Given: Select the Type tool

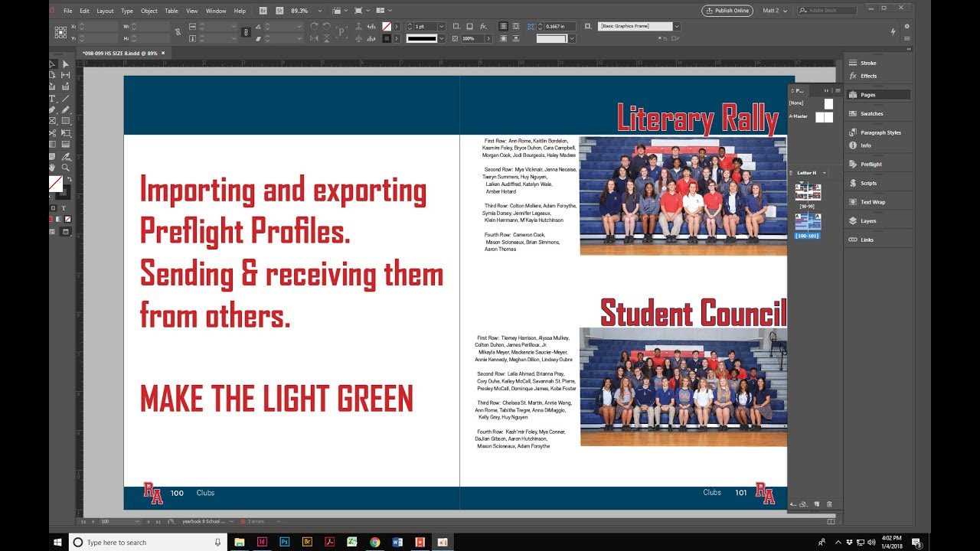Looking at the screenshot, I should [x=53, y=98].
